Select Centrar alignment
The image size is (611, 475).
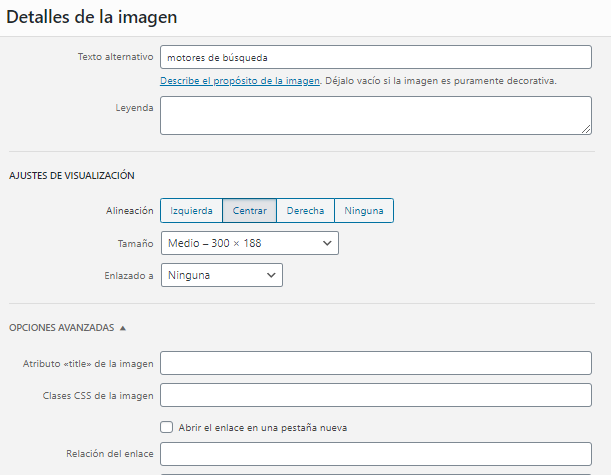point(249,211)
